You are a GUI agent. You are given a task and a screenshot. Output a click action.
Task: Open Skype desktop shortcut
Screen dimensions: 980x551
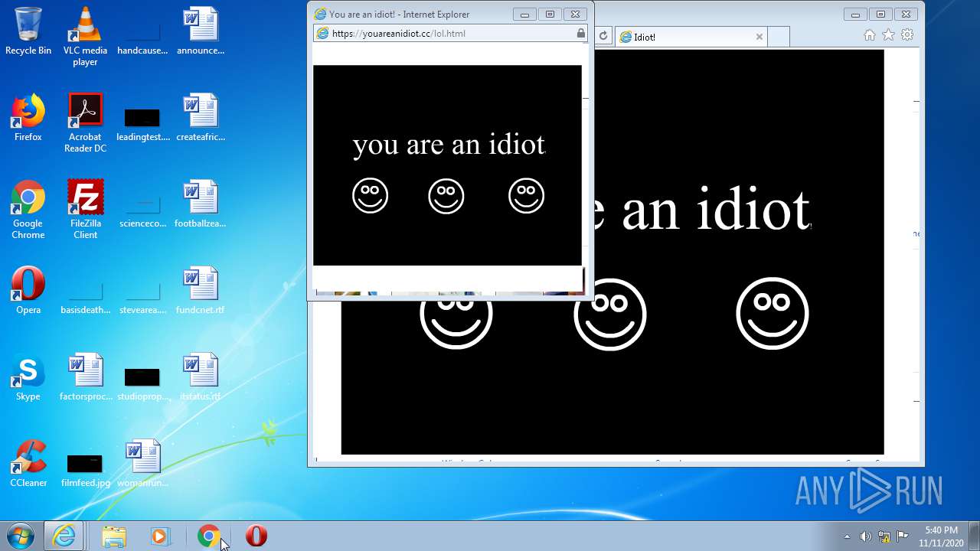(28, 377)
